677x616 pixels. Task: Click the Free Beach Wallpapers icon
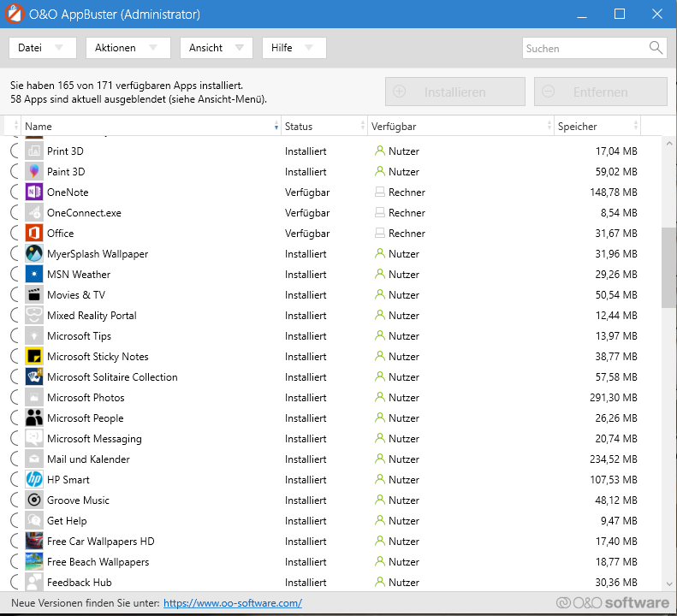pyautogui.click(x=34, y=561)
